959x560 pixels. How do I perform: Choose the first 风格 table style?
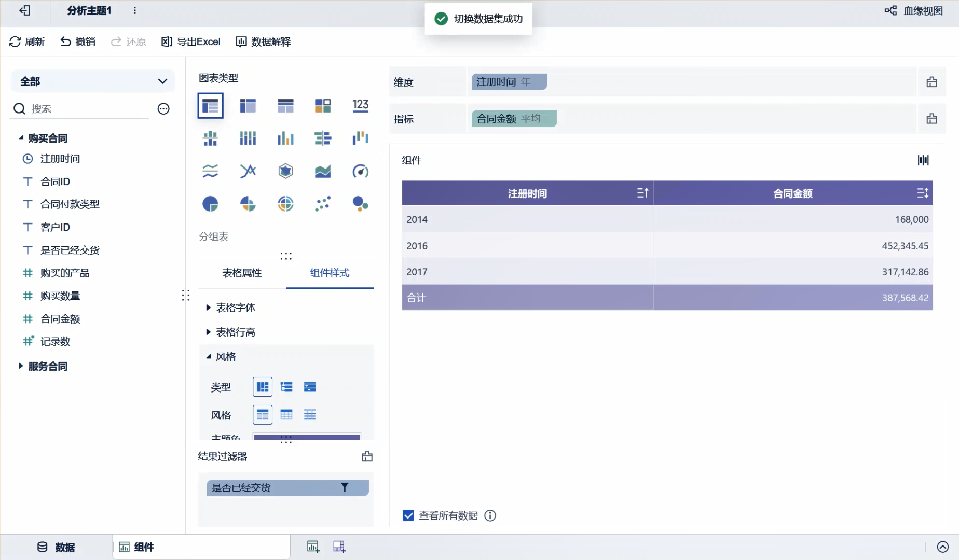tap(263, 415)
